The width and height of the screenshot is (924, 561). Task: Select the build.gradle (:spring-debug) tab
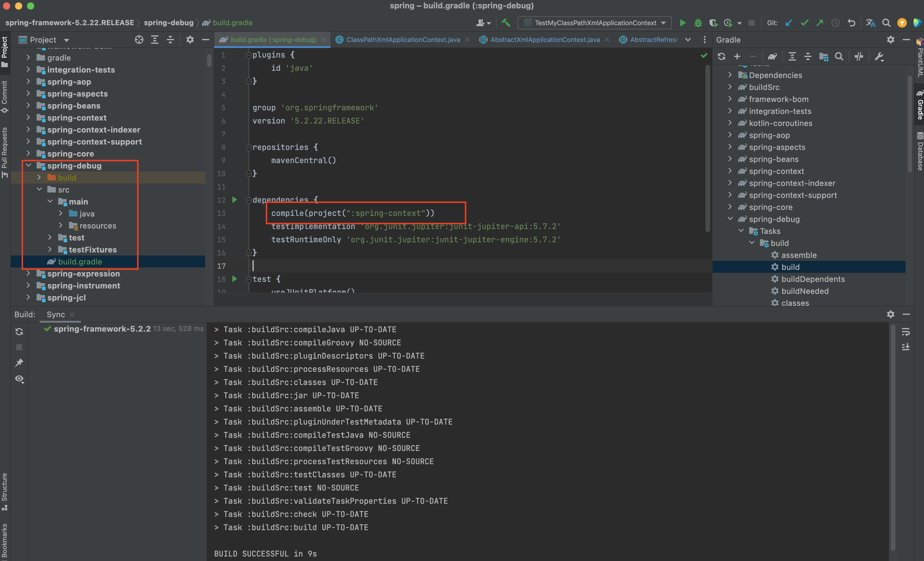point(273,40)
